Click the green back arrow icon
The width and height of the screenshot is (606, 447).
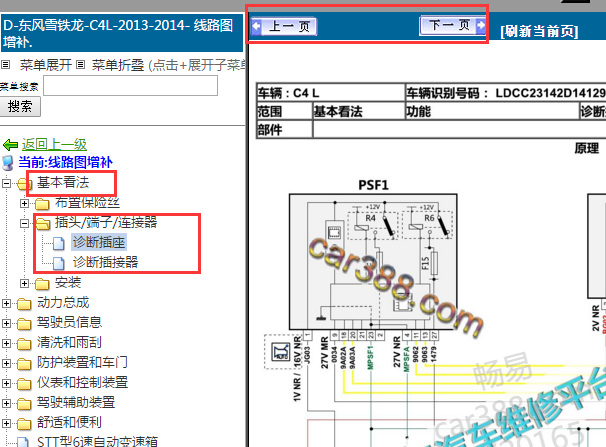coord(10,145)
